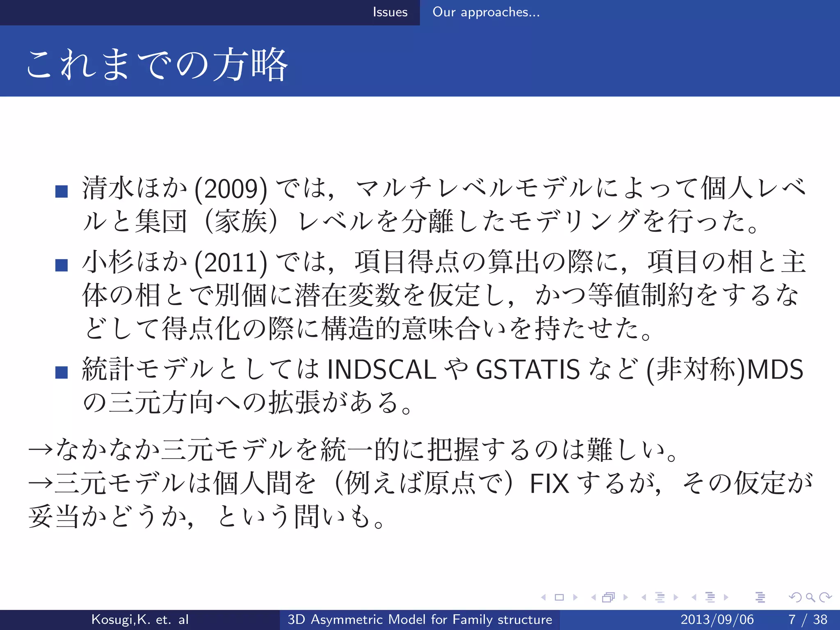
Task: Go to next slide arrow
Action: tap(575, 597)
